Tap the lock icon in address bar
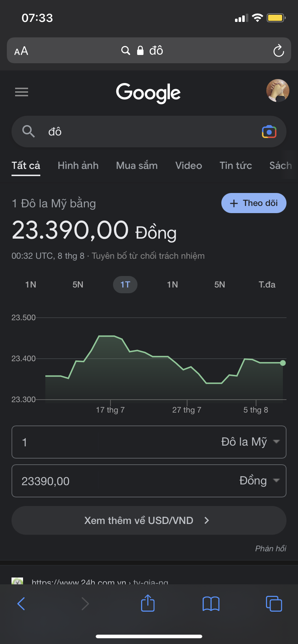This screenshot has width=298, height=644. tap(140, 50)
